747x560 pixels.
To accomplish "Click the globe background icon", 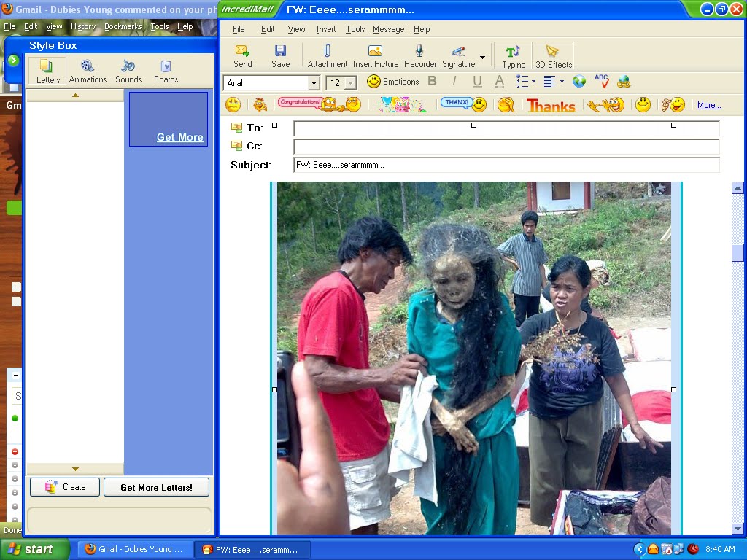I will click(x=578, y=82).
